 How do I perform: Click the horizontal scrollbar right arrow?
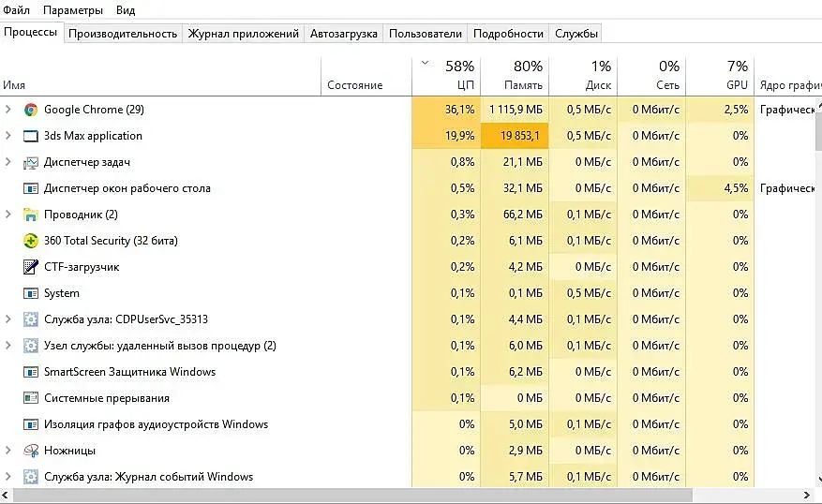click(x=807, y=495)
